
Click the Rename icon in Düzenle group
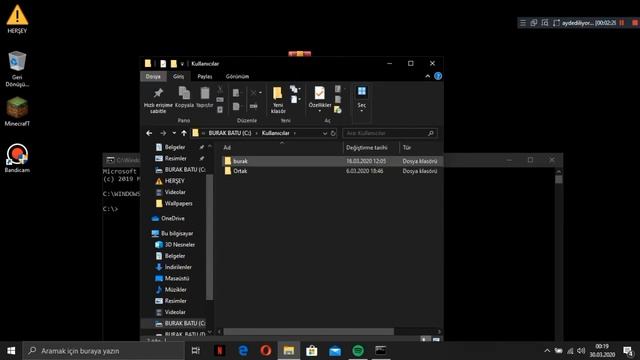(253, 106)
